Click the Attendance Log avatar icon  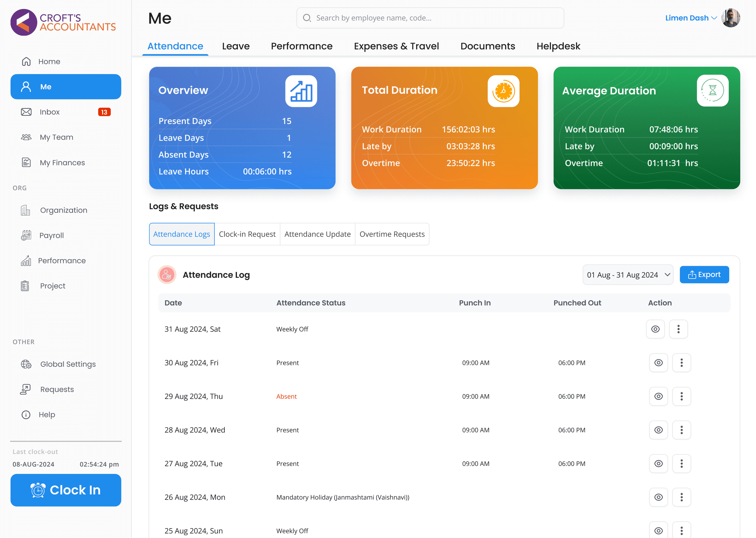(x=167, y=275)
